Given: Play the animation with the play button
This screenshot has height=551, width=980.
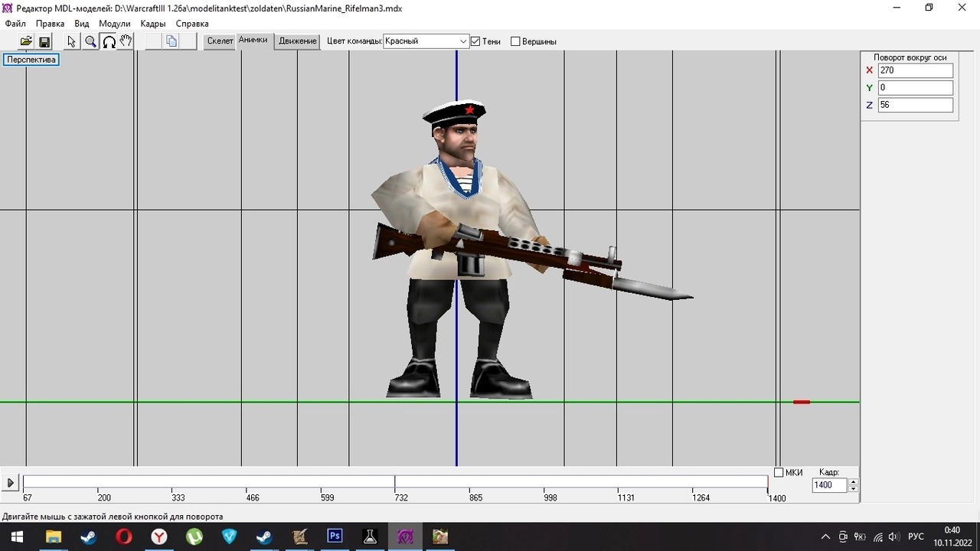Looking at the screenshot, I should click(x=11, y=483).
